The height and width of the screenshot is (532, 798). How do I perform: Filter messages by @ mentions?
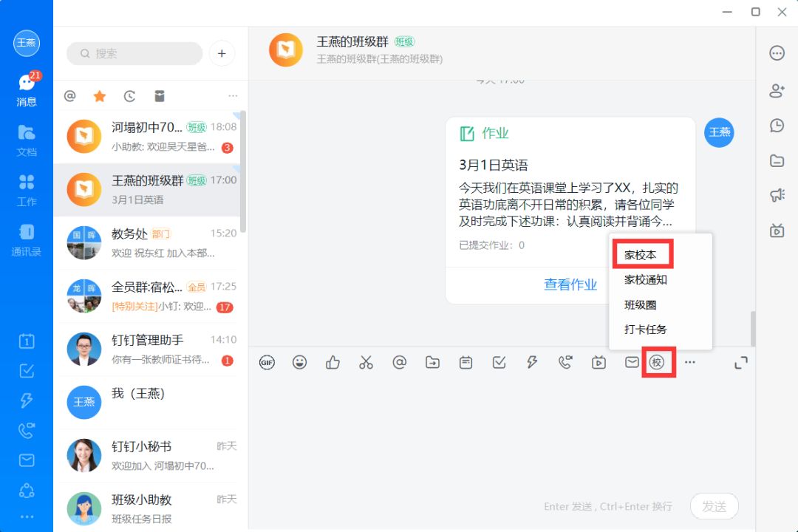click(x=70, y=96)
